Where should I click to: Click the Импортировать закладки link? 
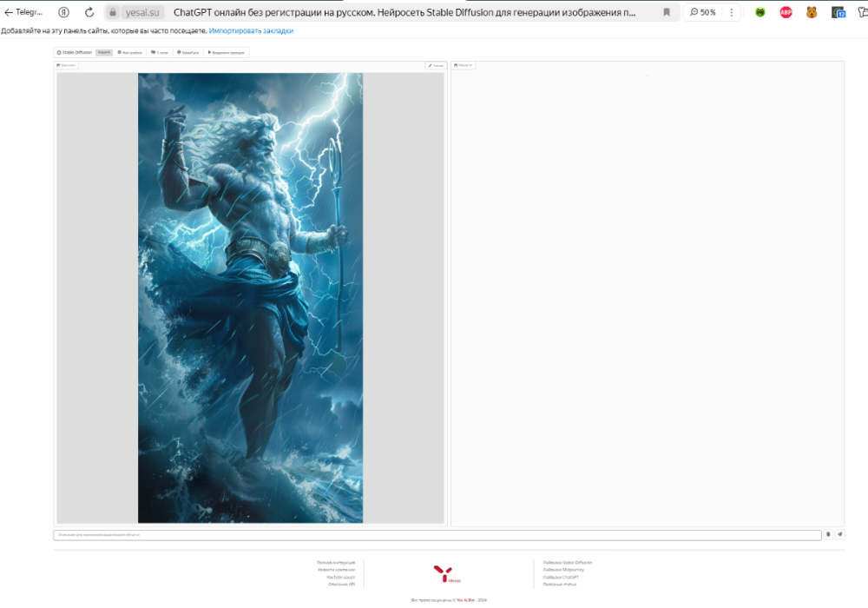251,30
